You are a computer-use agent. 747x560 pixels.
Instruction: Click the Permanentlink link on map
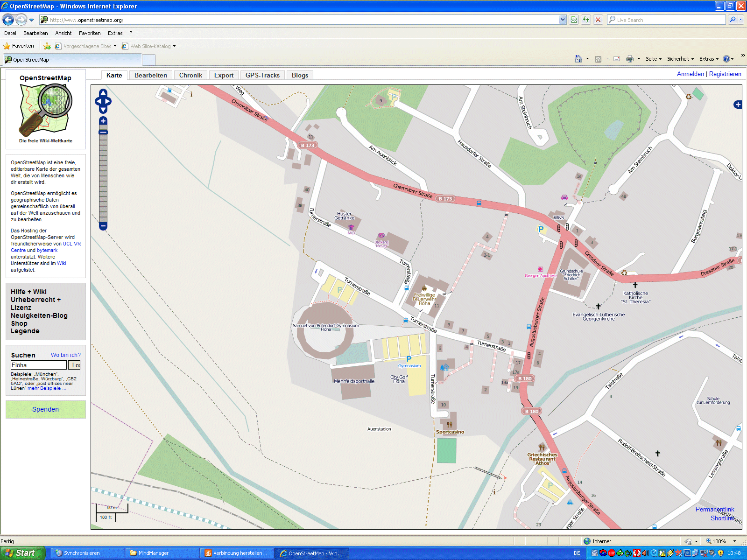[x=715, y=509]
